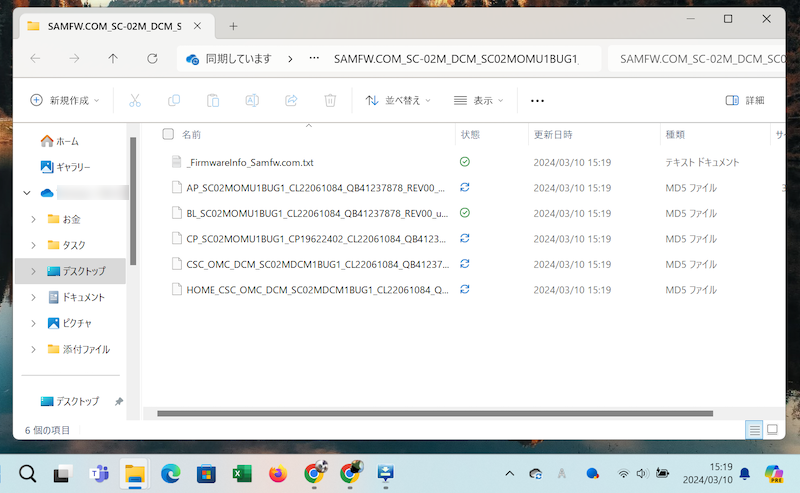The height and width of the screenshot is (493, 800).
Task: Switch to large thumbnails view icon
Action: (772, 429)
